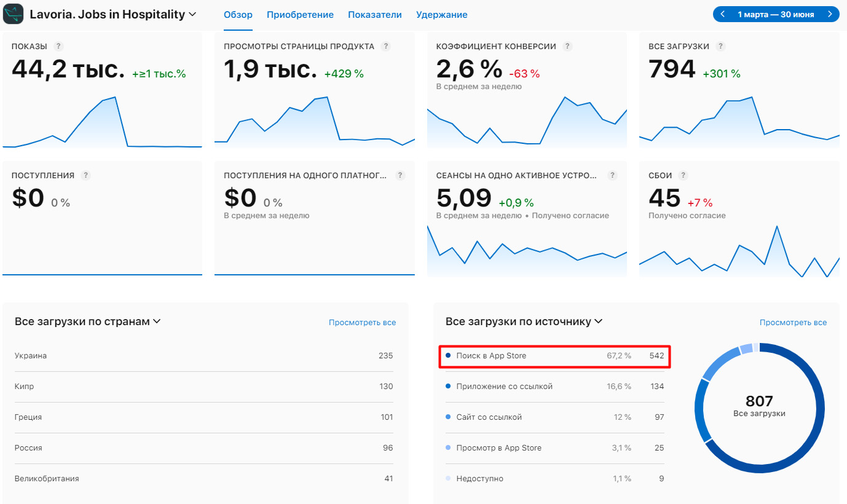Viewport: 847px width, 504px height.
Task: Click the Lavoria app icon
Action: pyautogui.click(x=14, y=14)
